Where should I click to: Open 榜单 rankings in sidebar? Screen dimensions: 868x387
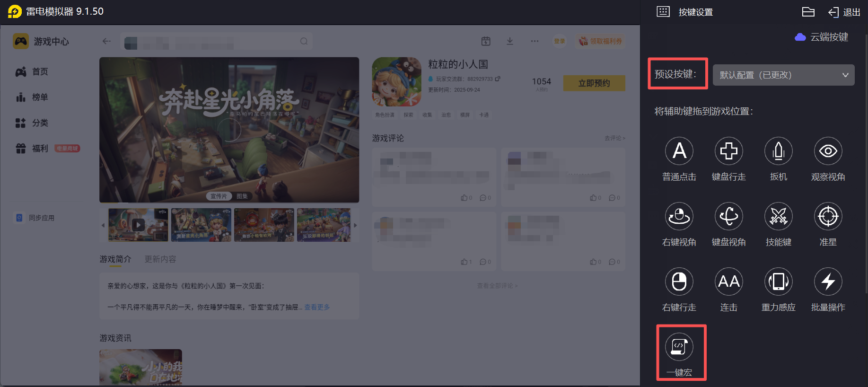point(32,97)
